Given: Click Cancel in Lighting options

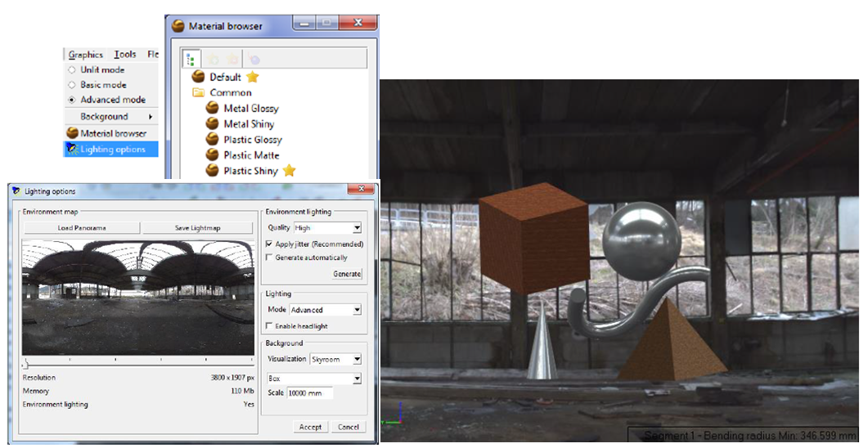Looking at the screenshot, I should point(349,427).
